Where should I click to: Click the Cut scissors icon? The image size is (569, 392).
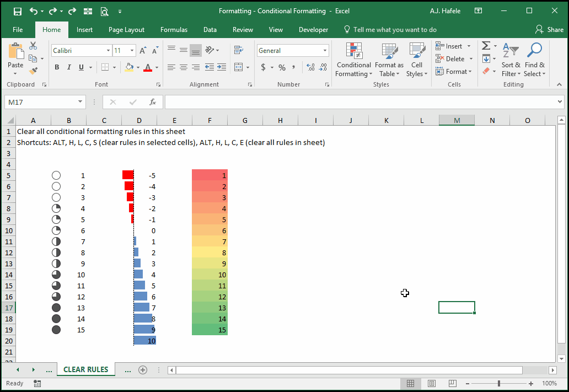pos(33,46)
